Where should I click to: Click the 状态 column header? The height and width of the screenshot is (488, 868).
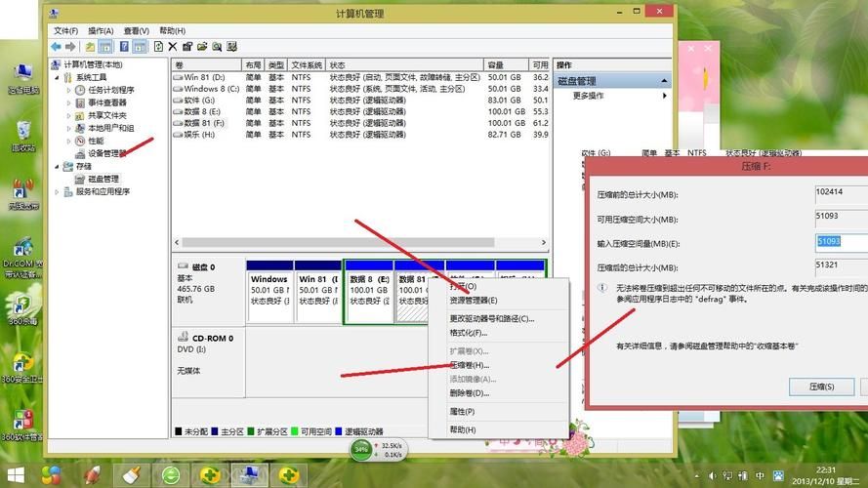404,65
